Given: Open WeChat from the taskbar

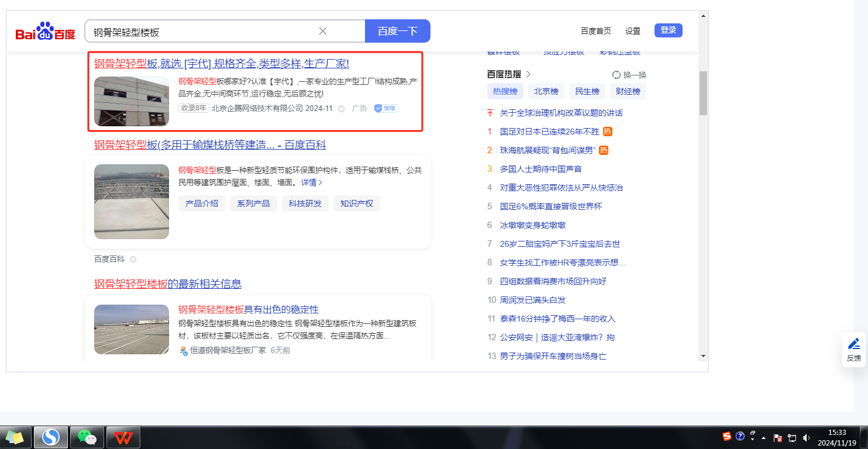Looking at the screenshot, I should (x=87, y=437).
